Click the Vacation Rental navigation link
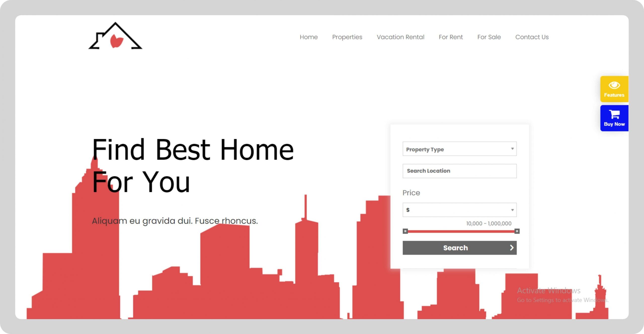The height and width of the screenshot is (334, 644). pos(401,37)
